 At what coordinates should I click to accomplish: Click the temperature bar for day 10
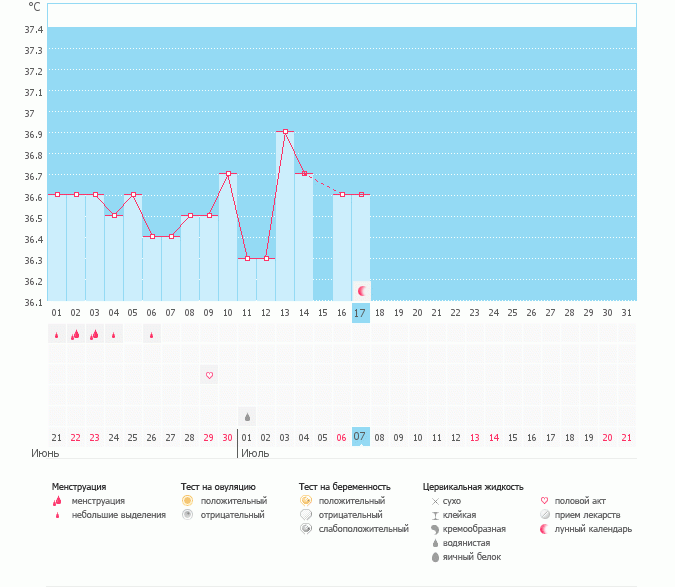pos(228,237)
